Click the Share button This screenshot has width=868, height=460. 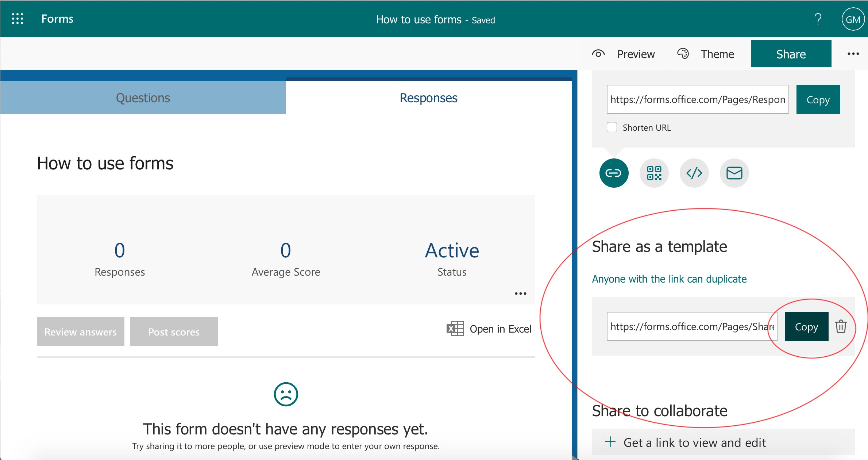[x=791, y=54]
